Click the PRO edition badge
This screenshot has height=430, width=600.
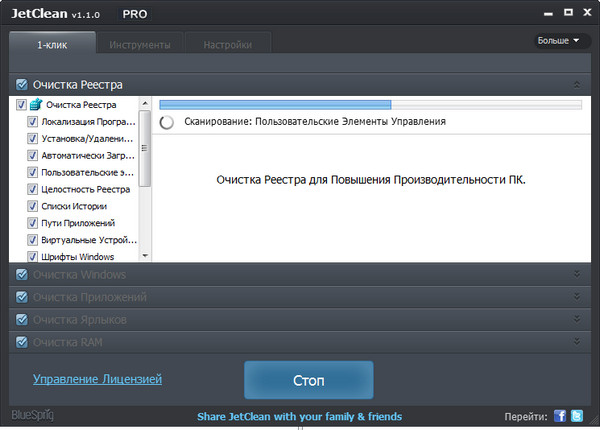click(x=135, y=14)
